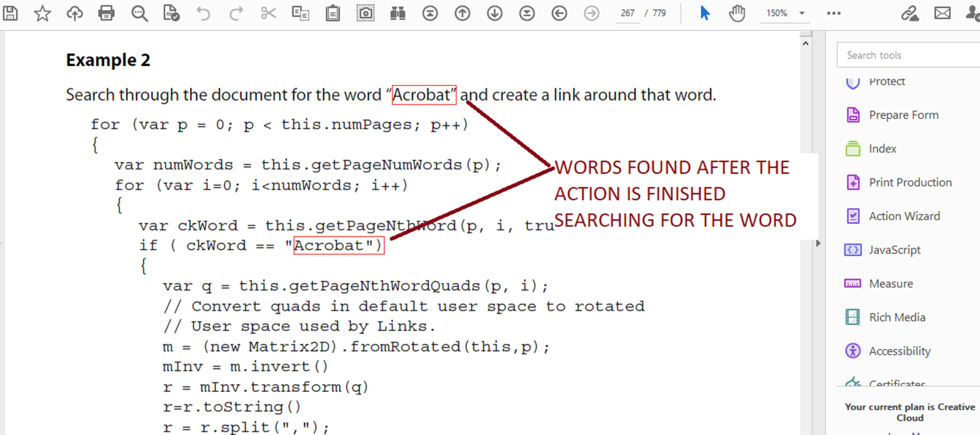
Task: Click the Save file icon
Action: click(x=10, y=13)
